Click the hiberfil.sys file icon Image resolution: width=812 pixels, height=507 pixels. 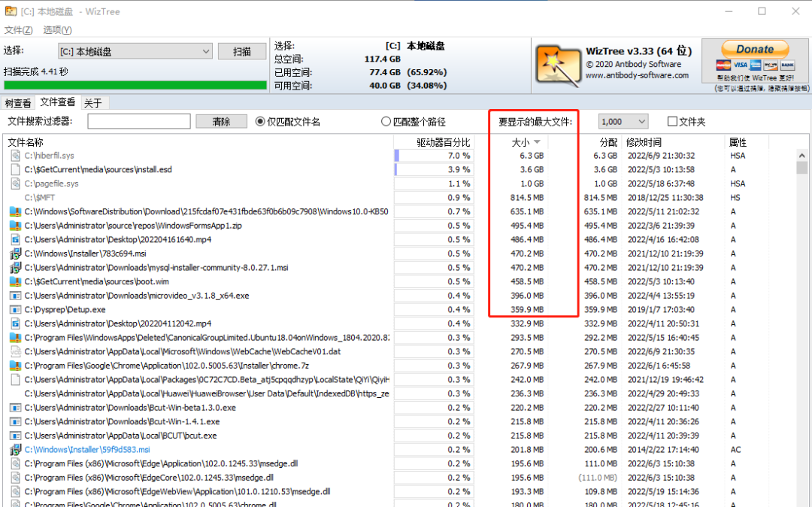[16, 156]
